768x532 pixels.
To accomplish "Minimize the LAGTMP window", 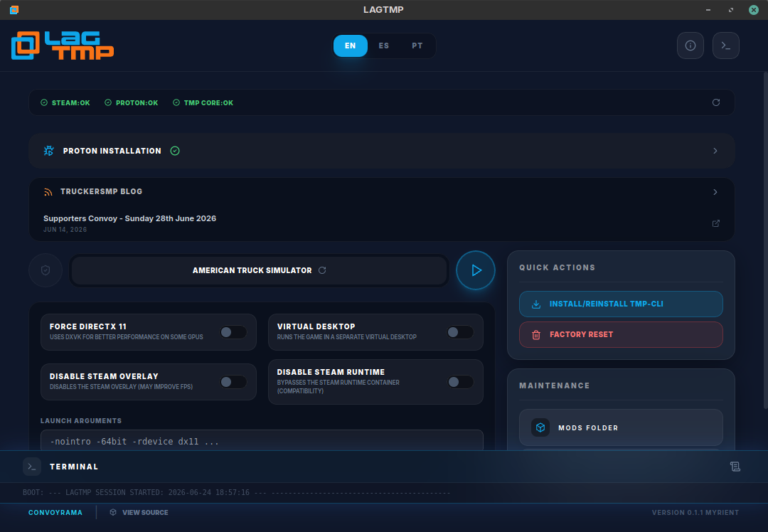I will 708,10.
